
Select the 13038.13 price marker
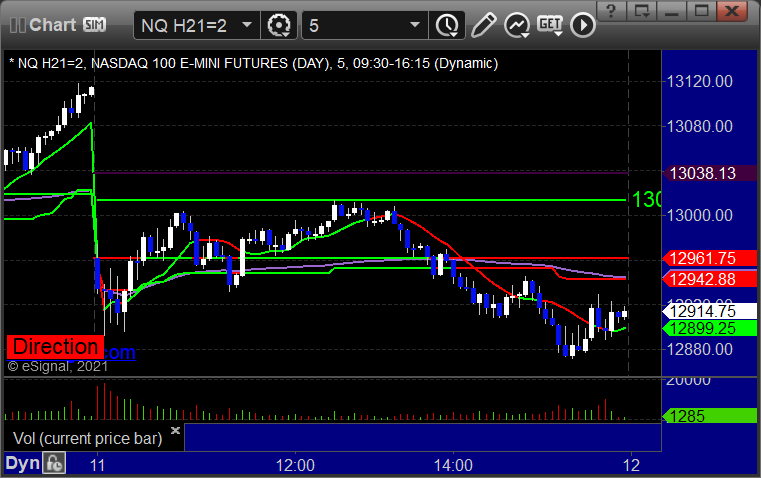click(709, 173)
